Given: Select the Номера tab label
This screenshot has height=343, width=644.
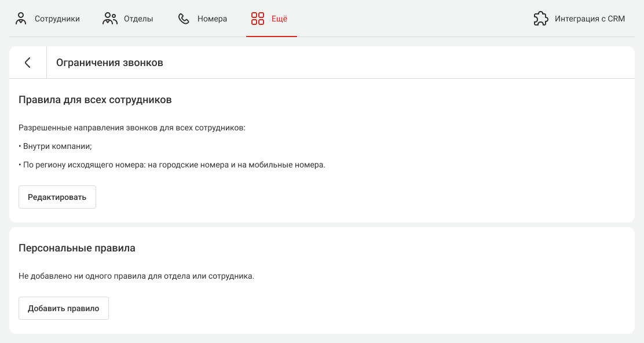Looking at the screenshot, I should coord(212,19).
